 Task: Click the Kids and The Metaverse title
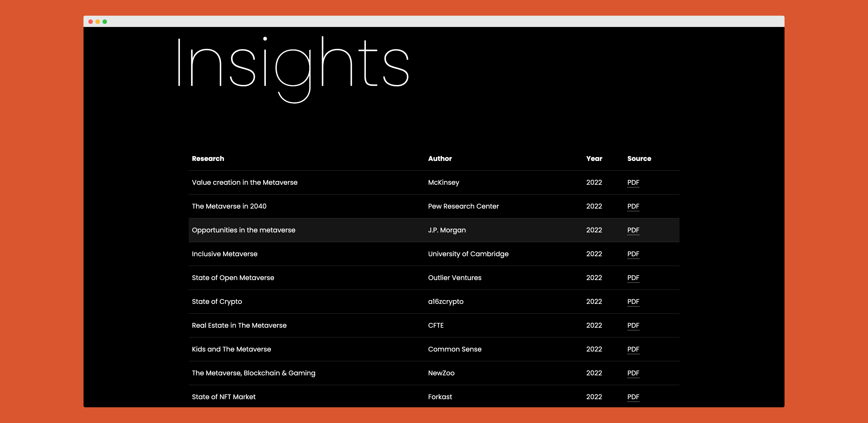231,349
